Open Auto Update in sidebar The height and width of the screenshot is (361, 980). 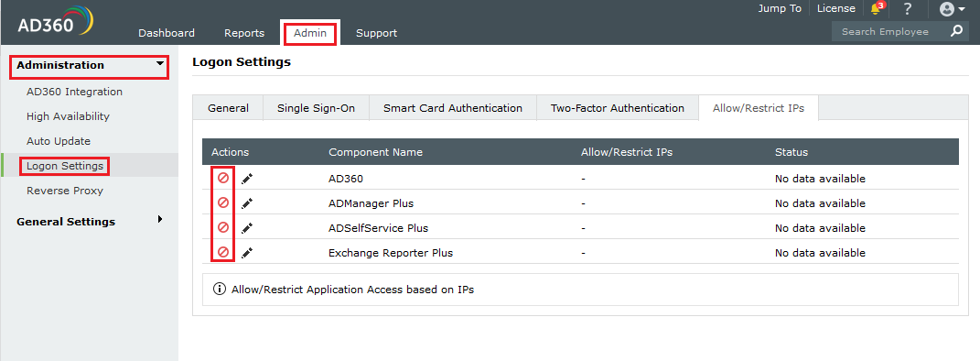tap(59, 141)
